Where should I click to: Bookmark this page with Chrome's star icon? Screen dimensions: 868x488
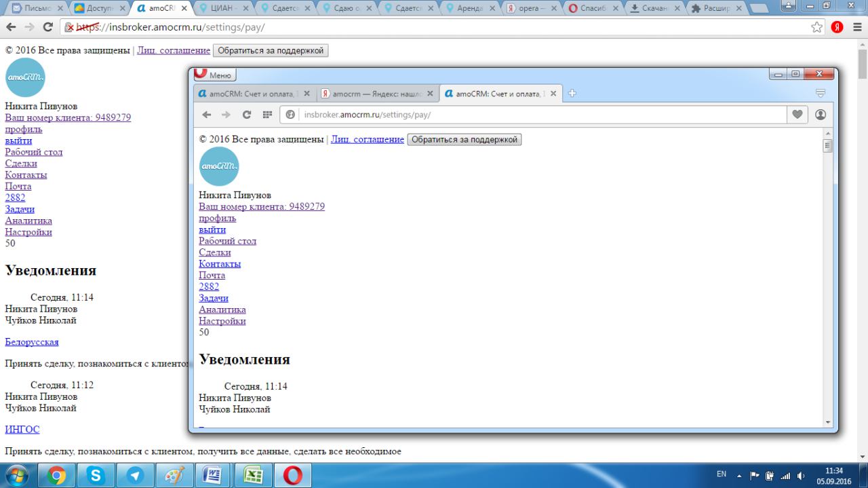(x=817, y=27)
